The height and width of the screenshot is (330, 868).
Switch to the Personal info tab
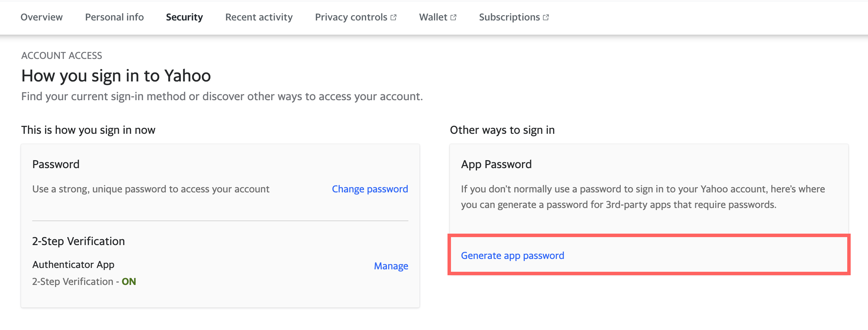pyautogui.click(x=114, y=17)
